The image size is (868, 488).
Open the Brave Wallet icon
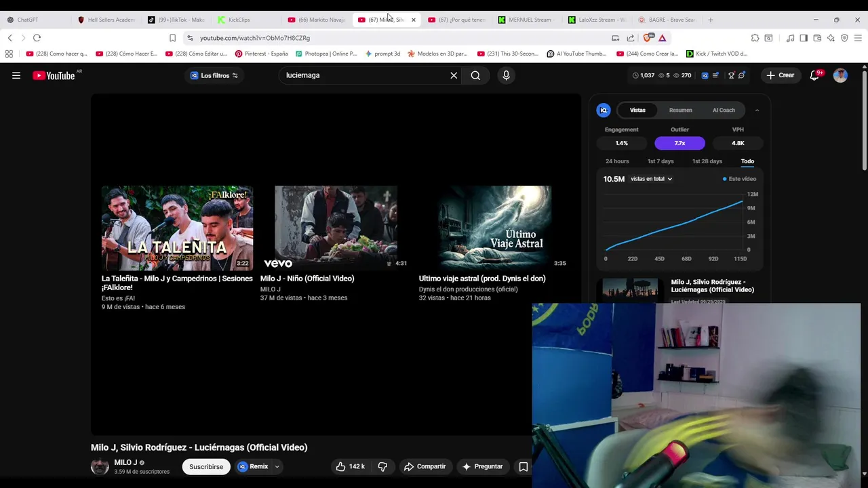(817, 38)
